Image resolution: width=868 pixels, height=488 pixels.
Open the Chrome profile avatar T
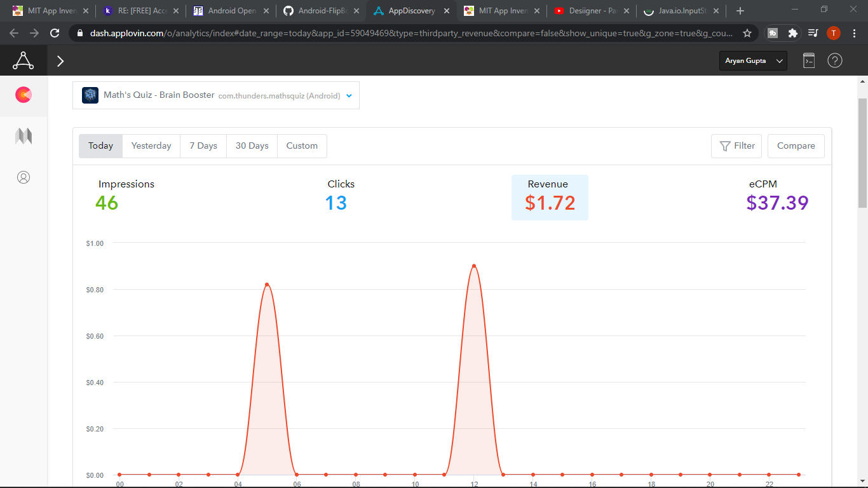[x=834, y=33]
